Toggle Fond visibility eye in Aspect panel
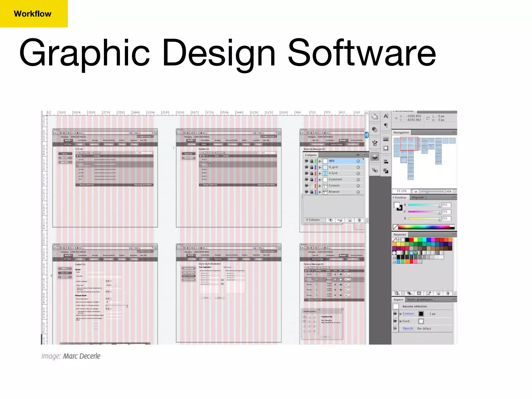 click(x=395, y=321)
